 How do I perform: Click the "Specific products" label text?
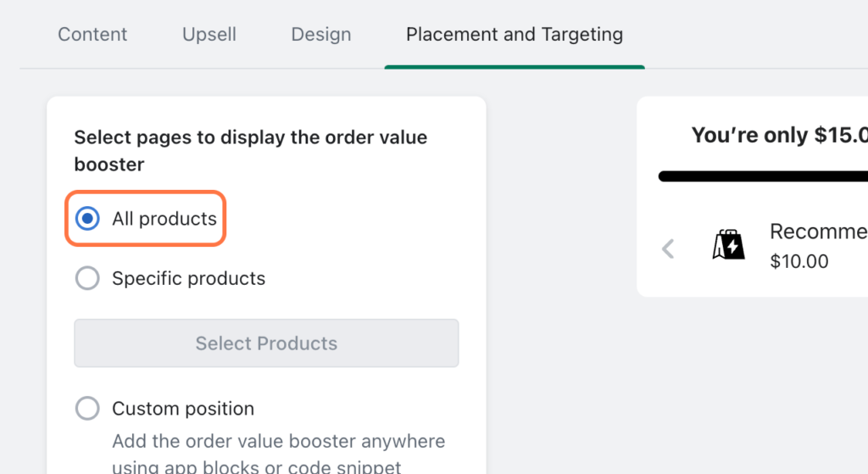188,278
